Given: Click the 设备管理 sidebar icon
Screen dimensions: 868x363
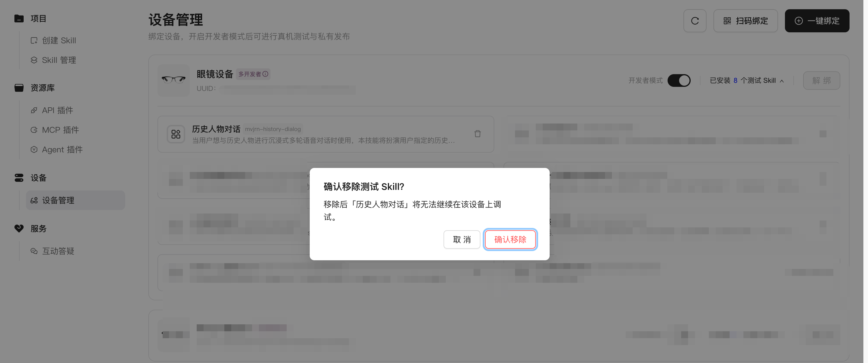Looking at the screenshot, I should pos(34,201).
